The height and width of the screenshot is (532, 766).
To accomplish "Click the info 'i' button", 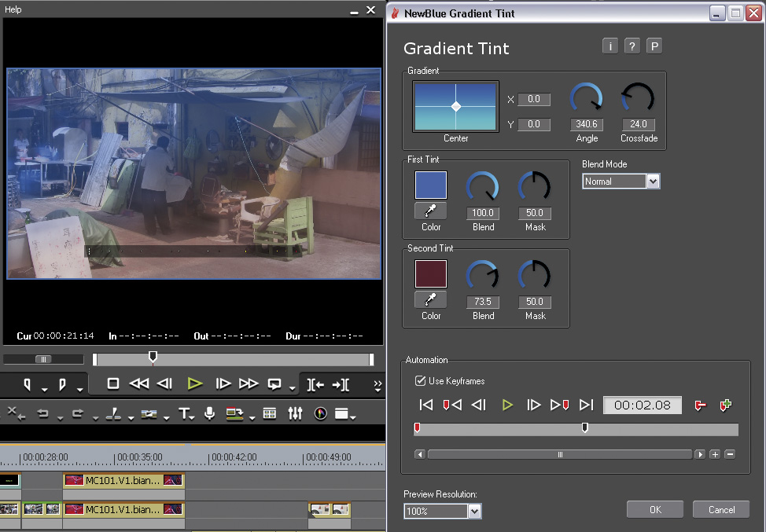I will (x=609, y=46).
